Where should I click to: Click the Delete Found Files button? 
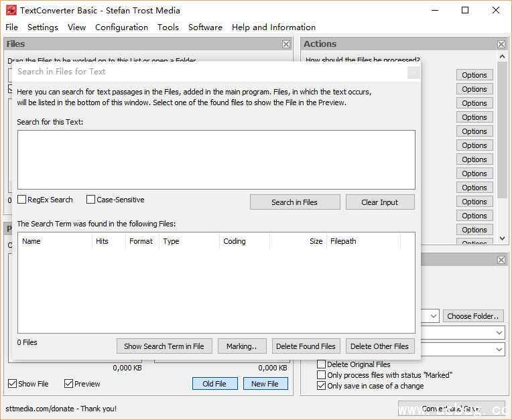[306, 346]
